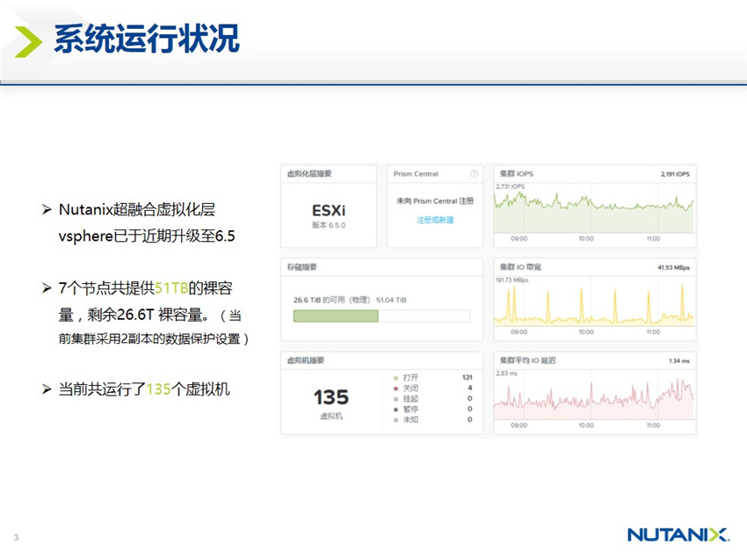The height and width of the screenshot is (560, 747).
Task: Click the 10:00 tick on the bandwidth chart
Action: coord(586,331)
